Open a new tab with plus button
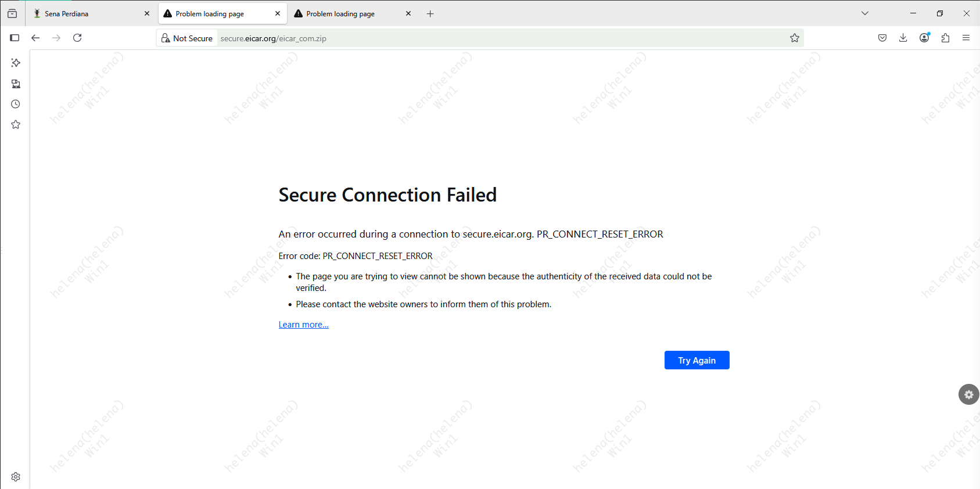Image resolution: width=980 pixels, height=489 pixels. 430,13
